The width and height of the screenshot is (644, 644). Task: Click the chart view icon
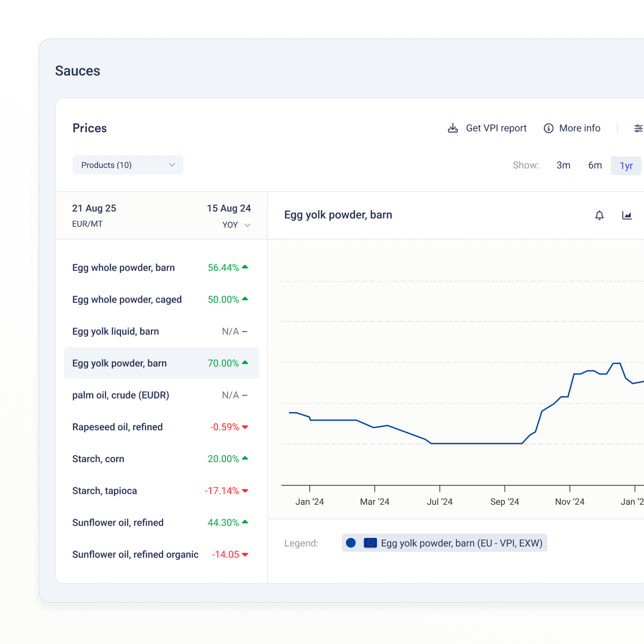point(627,215)
